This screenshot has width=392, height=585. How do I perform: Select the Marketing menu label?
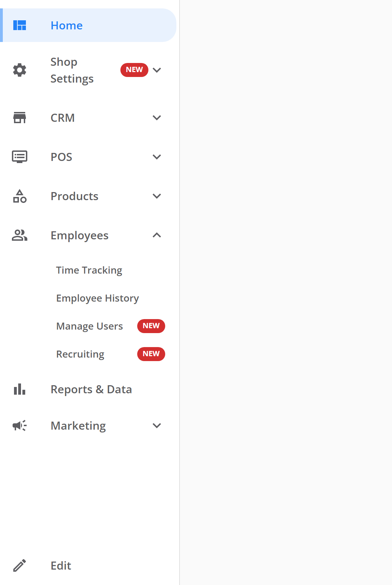tap(78, 426)
